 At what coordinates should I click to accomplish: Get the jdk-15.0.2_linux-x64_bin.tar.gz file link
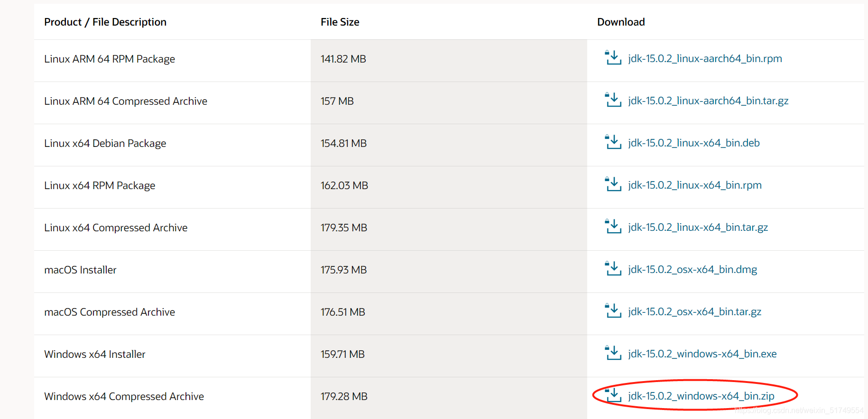[698, 228]
